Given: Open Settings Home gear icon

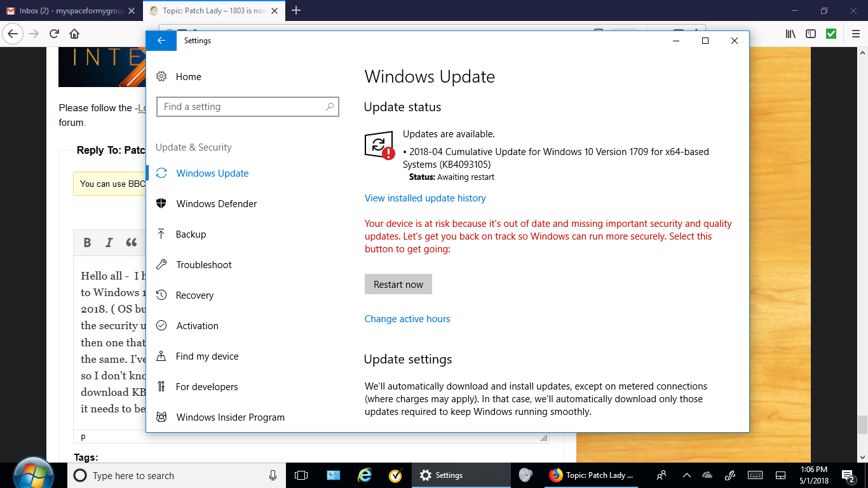Looking at the screenshot, I should point(162,77).
